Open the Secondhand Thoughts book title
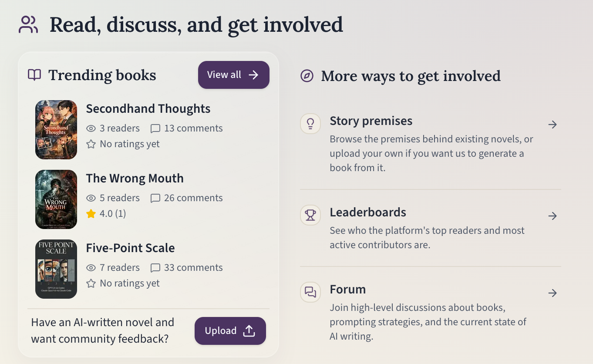The height and width of the screenshot is (364, 593). point(148,109)
